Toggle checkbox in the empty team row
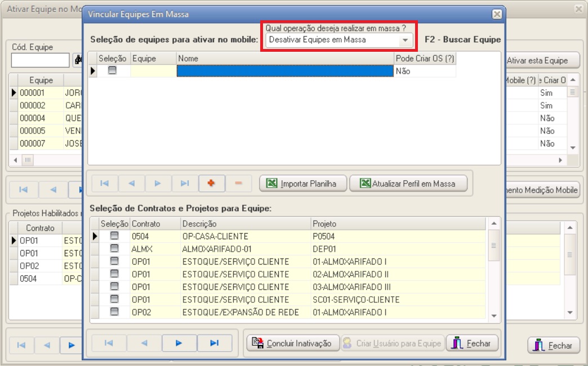588x366 pixels. (x=113, y=71)
